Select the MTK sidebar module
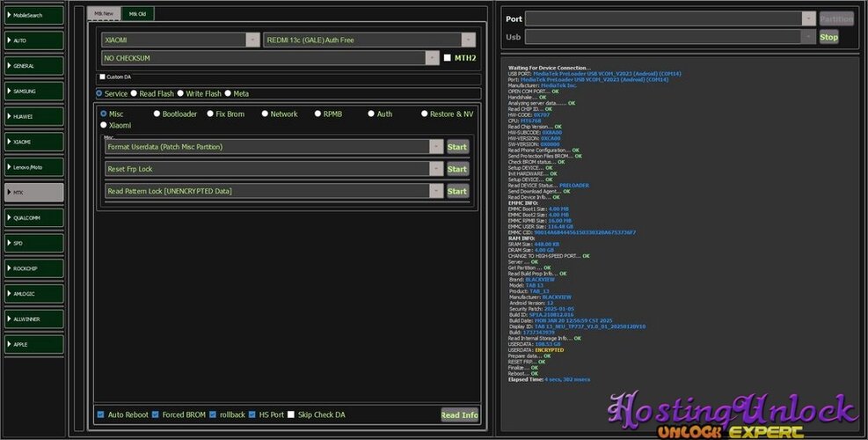 point(33,193)
